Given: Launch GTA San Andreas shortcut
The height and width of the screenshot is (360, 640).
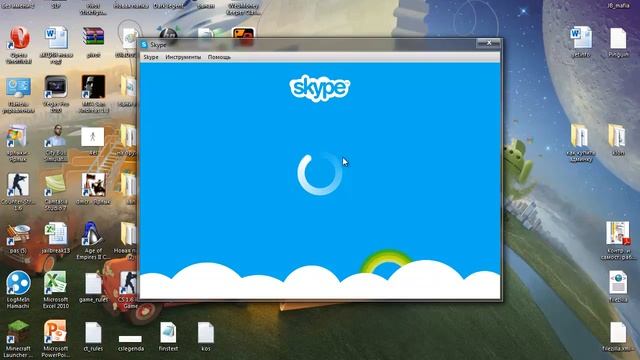Looking at the screenshot, I should 93,94.
